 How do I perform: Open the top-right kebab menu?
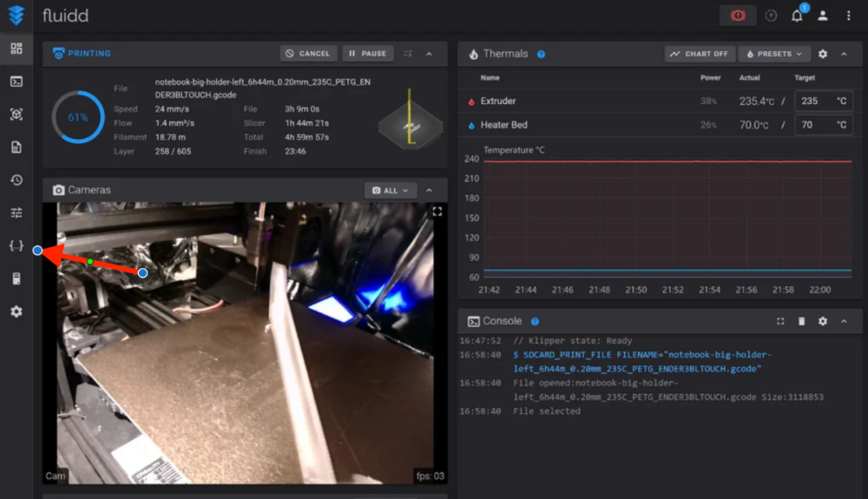pos(848,16)
